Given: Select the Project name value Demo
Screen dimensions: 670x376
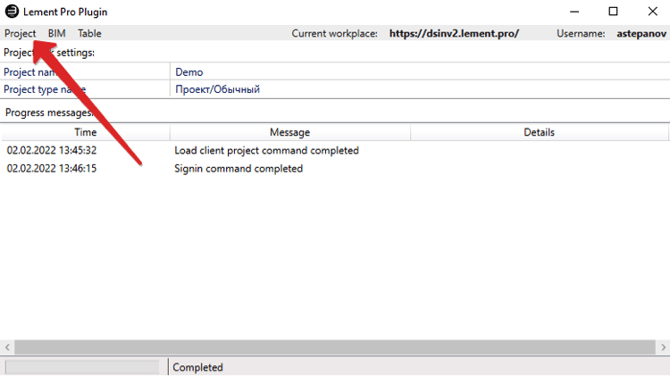Looking at the screenshot, I should [189, 72].
